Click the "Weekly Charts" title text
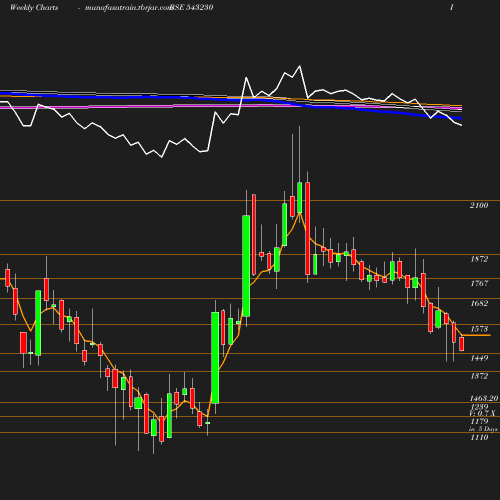500x500 pixels. 34,7
